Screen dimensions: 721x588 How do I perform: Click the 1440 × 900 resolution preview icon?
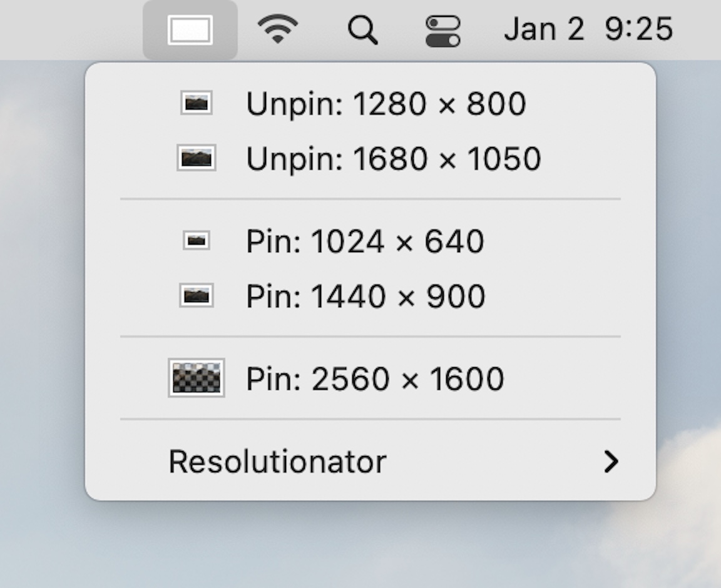coord(197,295)
